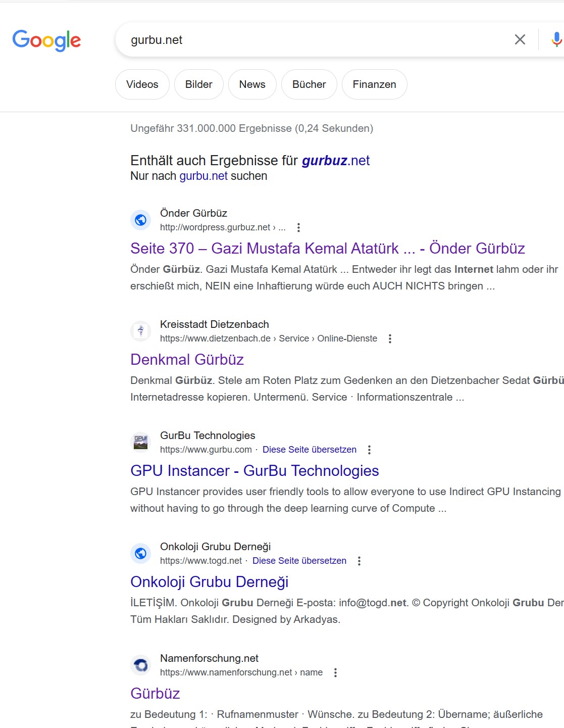564x728 pixels.
Task: Open the suggested gurbuz.net search link
Action: tap(336, 161)
